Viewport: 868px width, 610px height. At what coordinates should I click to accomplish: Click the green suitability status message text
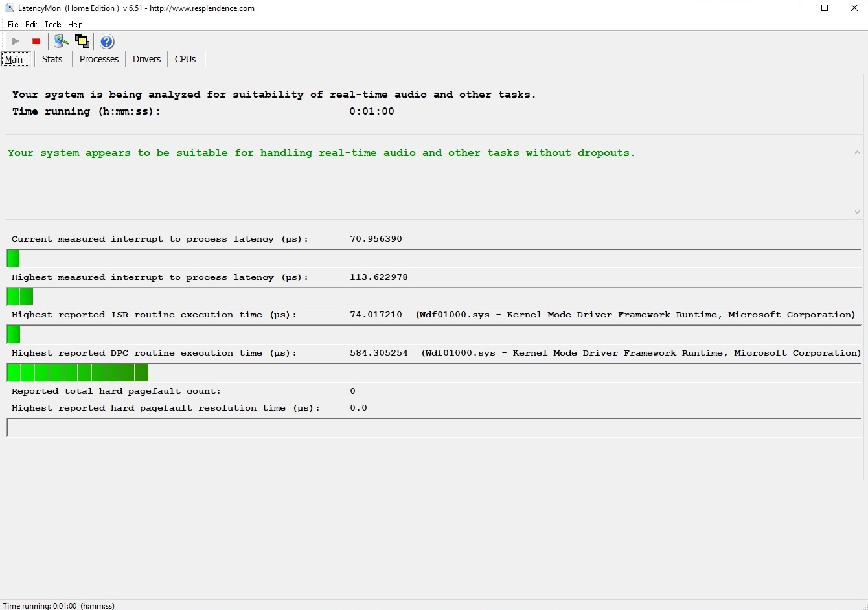pos(321,153)
